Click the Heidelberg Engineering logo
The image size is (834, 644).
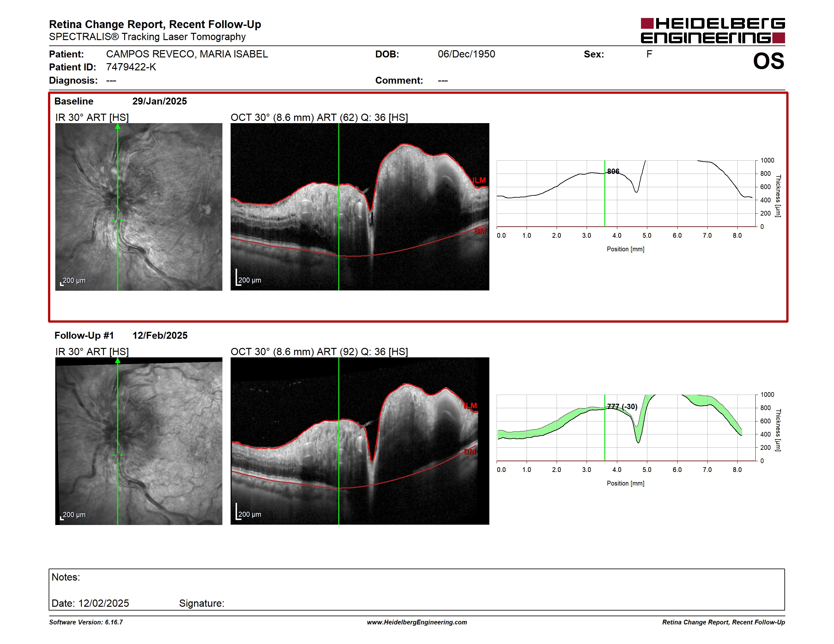(713, 31)
